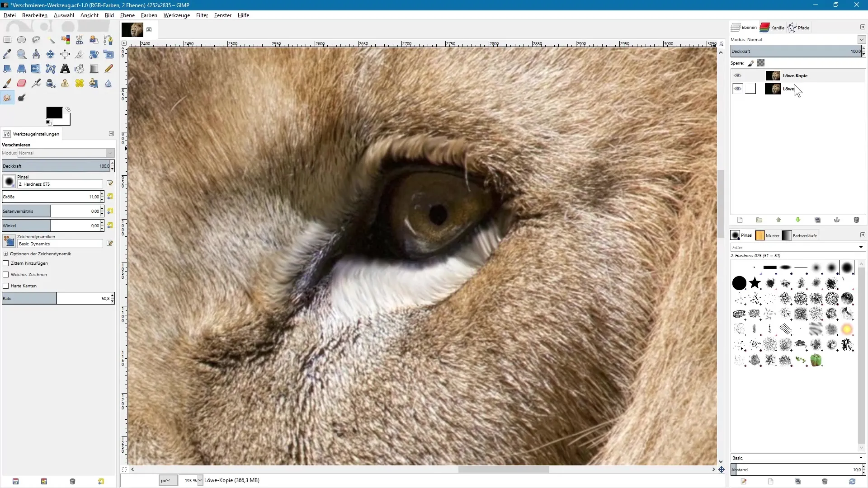The width and height of the screenshot is (868, 488).
Task: Select the Eraser tool
Action: coord(21,83)
